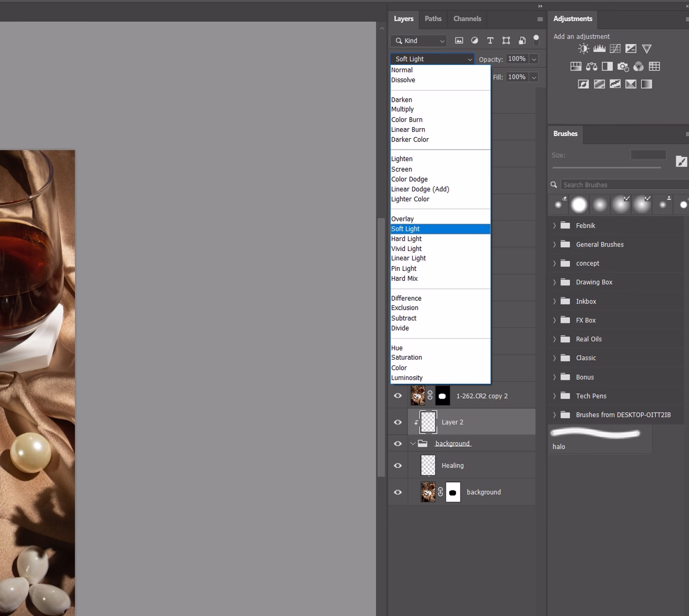Hide the Healing layer
Screen dimensions: 689x616
(398, 466)
